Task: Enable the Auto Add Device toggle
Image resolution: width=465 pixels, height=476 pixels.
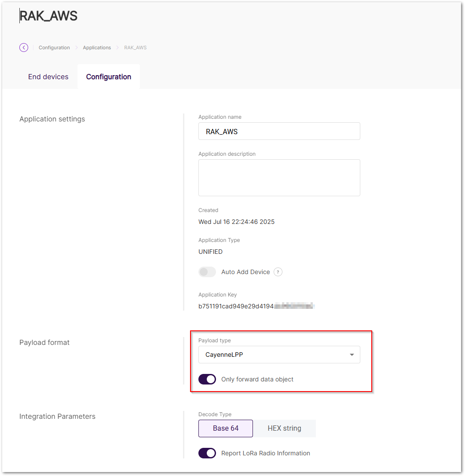Action: (x=207, y=272)
